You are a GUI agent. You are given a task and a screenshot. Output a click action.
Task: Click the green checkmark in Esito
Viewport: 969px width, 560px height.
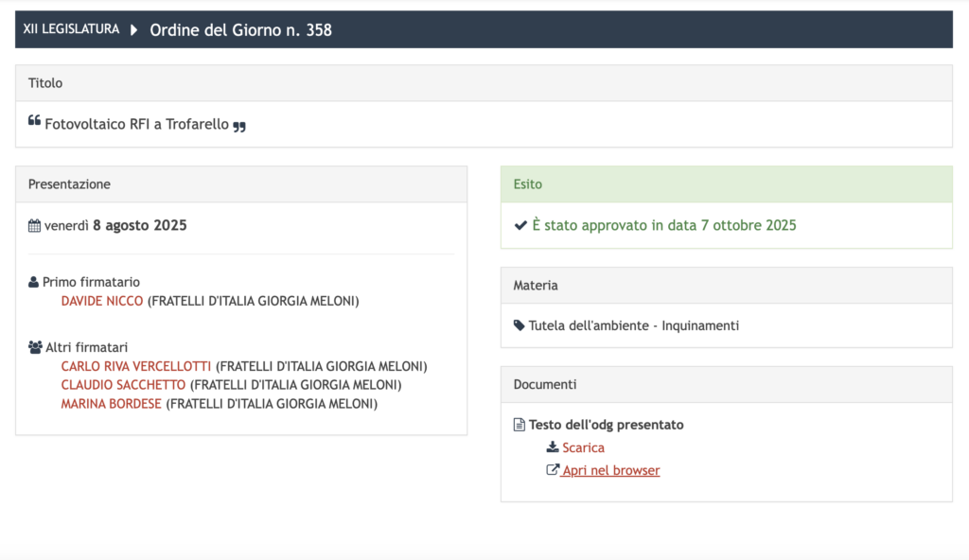[520, 225]
